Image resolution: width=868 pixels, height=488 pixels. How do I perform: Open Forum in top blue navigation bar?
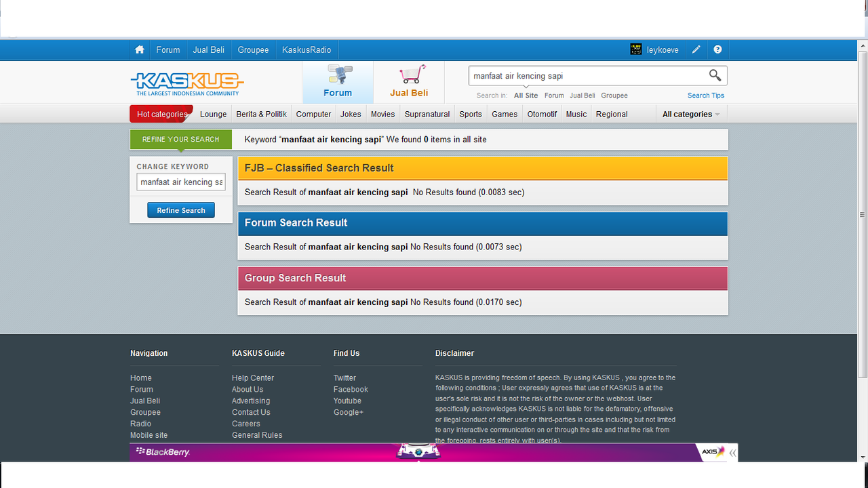pos(168,49)
